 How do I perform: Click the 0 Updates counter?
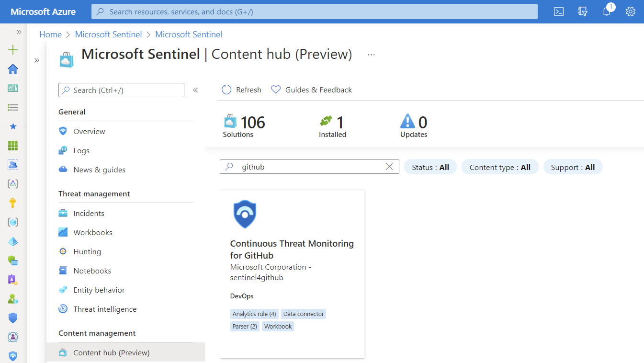point(414,126)
